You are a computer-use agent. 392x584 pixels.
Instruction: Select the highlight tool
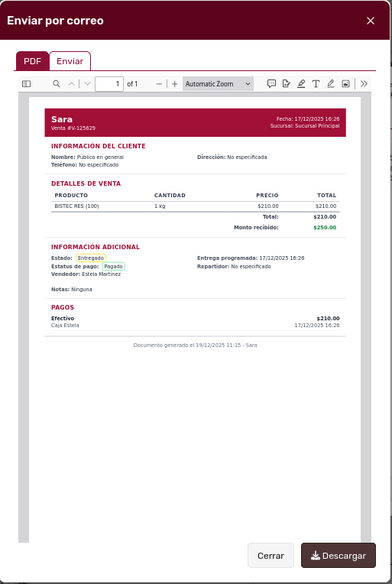pos(301,84)
